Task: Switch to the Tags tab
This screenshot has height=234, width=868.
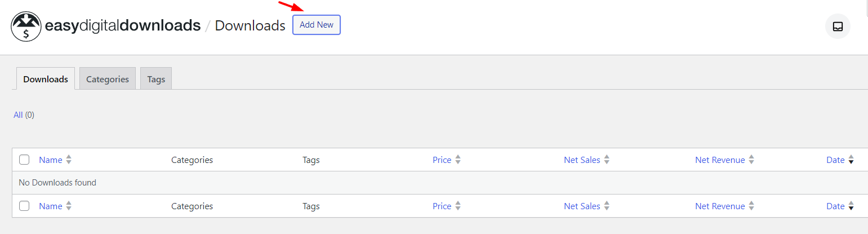Action: pyautogui.click(x=156, y=79)
